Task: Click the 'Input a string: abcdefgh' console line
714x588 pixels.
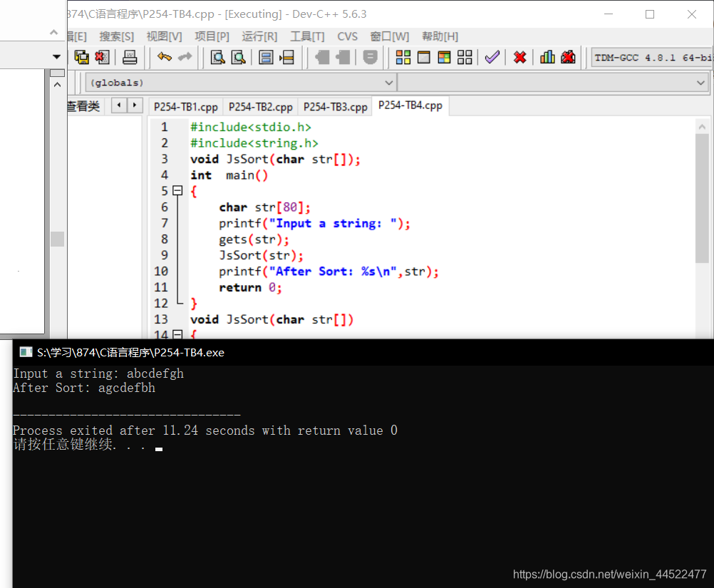Action: click(98, 373)
